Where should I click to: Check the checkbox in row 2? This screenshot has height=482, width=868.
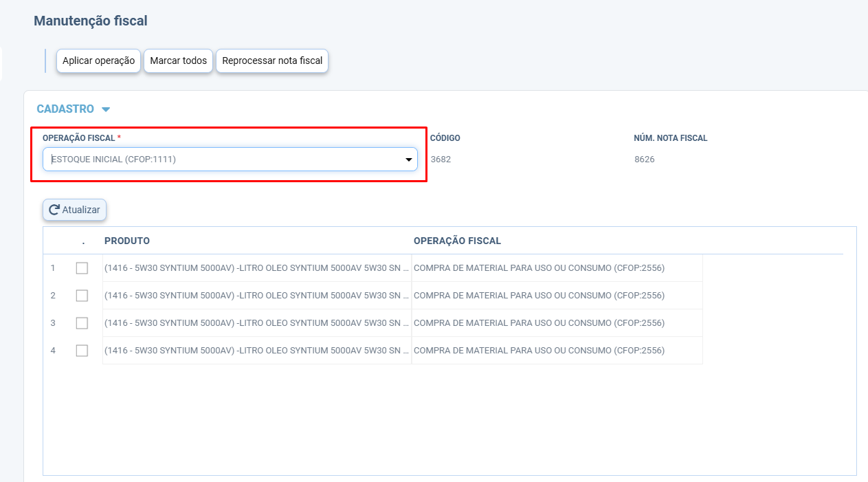coord(82,296)
